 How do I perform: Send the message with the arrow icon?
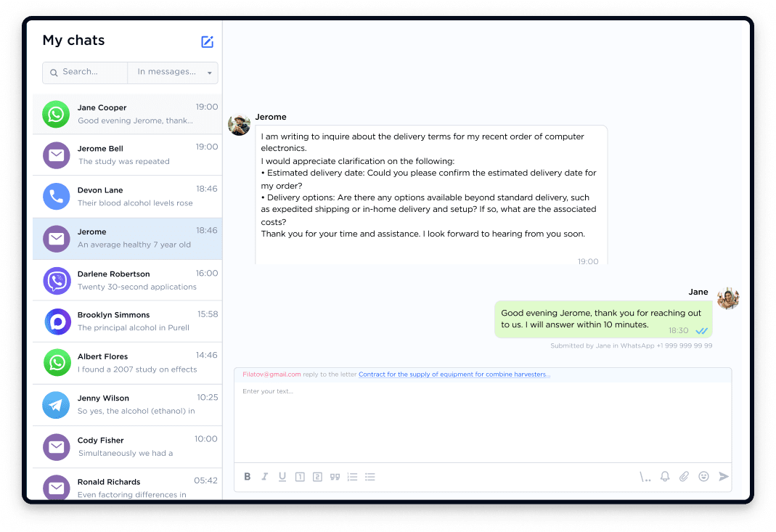[724, 477]
